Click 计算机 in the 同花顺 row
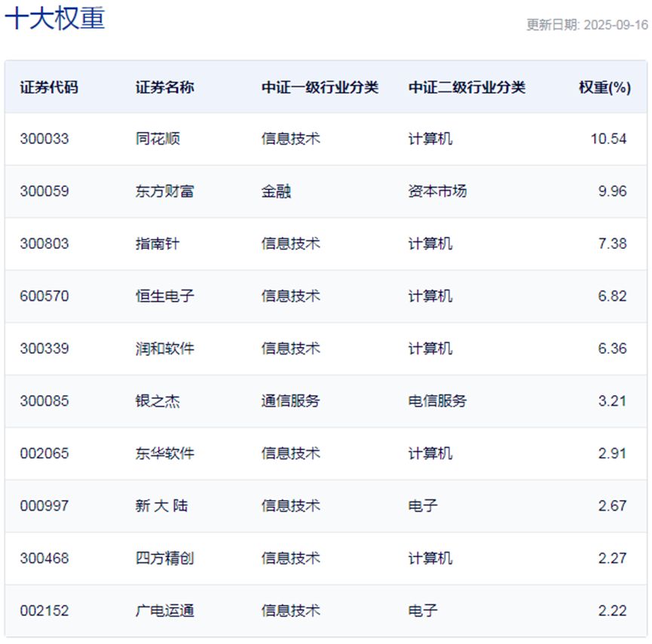Viewport: 652px width, 644px height. point(430,139)
